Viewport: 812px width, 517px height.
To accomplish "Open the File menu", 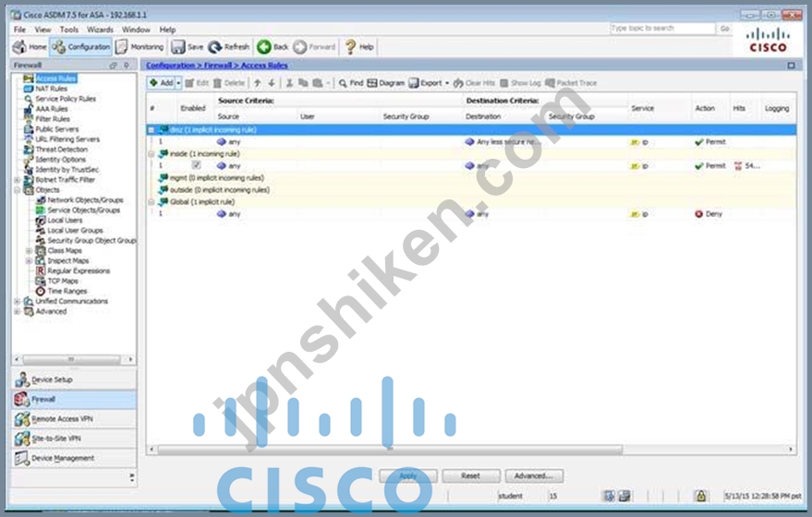I will [x=19, y=30].
